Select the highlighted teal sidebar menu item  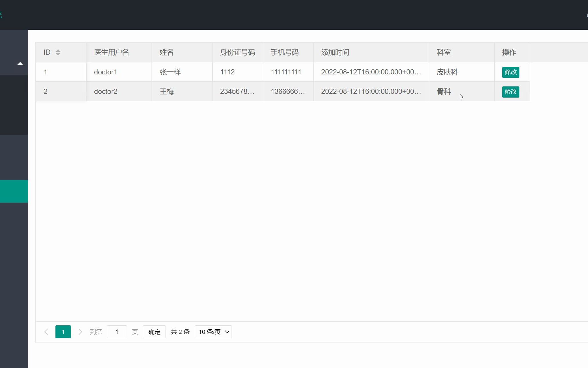14,191
